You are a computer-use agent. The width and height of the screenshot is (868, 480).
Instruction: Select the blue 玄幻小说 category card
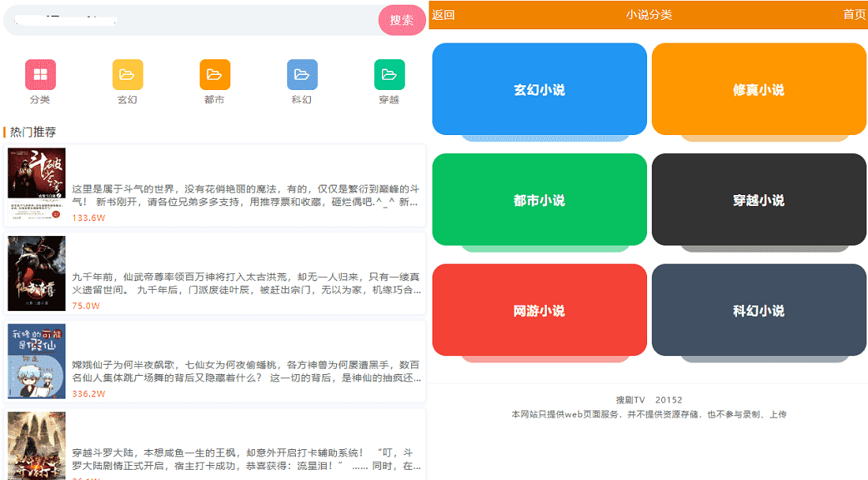click(540, 89)
